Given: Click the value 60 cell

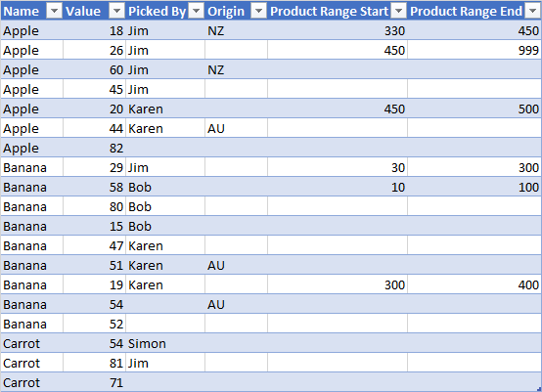Looking at the screenshot, I should (x=94, y=69).
